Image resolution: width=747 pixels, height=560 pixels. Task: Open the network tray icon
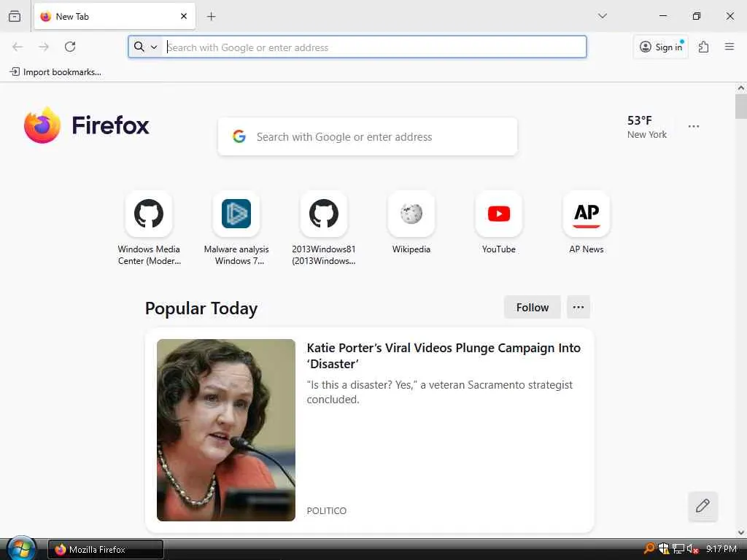678,549
